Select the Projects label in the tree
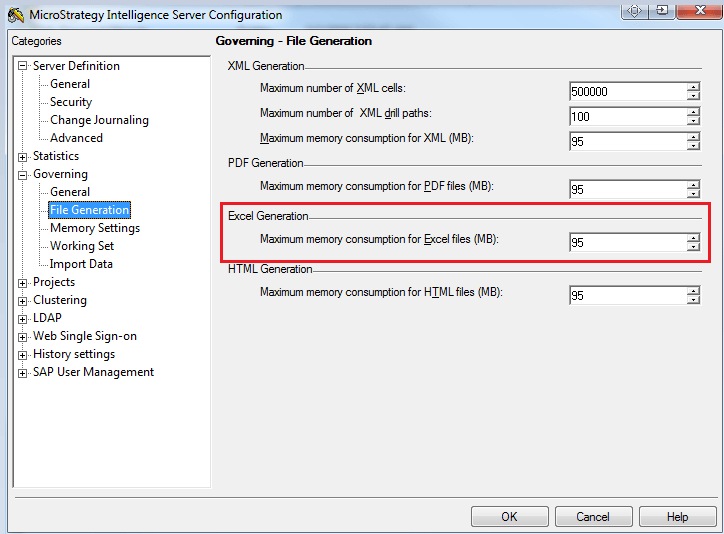Viewport: 724px width, 534px height. 54,282
